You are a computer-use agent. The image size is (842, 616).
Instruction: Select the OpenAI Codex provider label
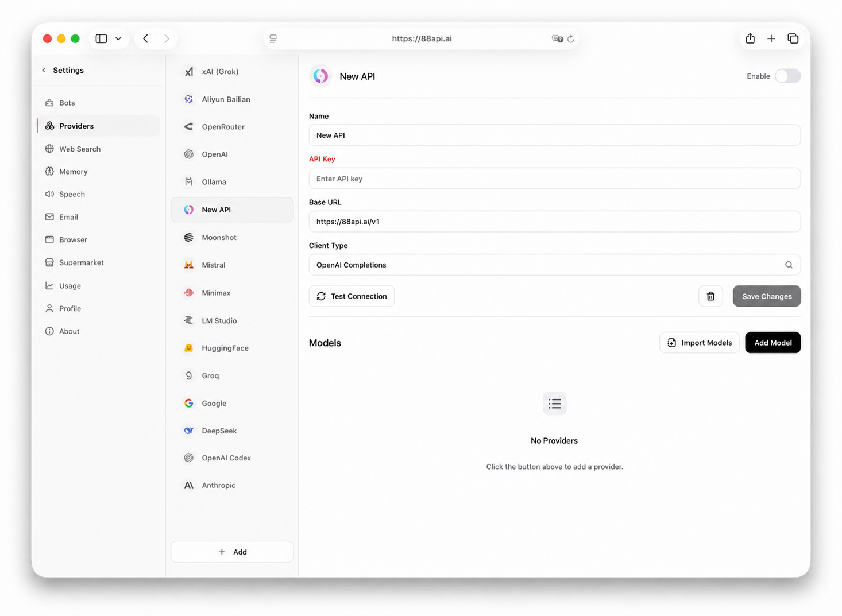226,458
